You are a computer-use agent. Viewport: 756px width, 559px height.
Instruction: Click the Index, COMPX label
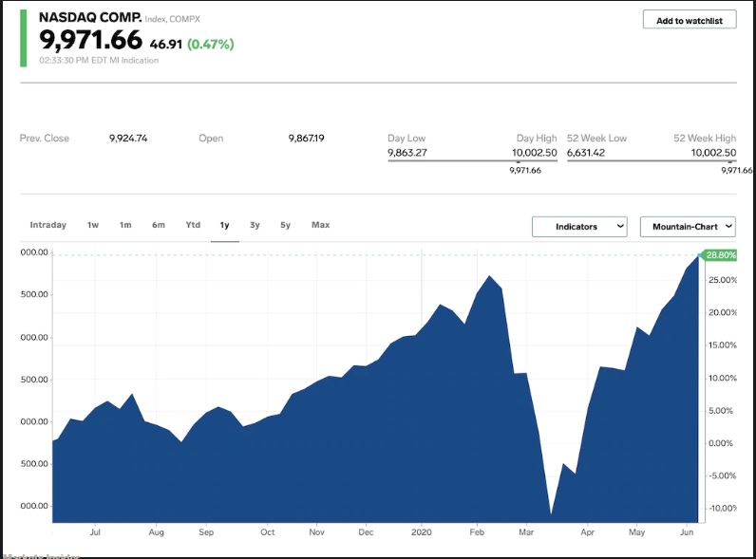tap(172, 19)
